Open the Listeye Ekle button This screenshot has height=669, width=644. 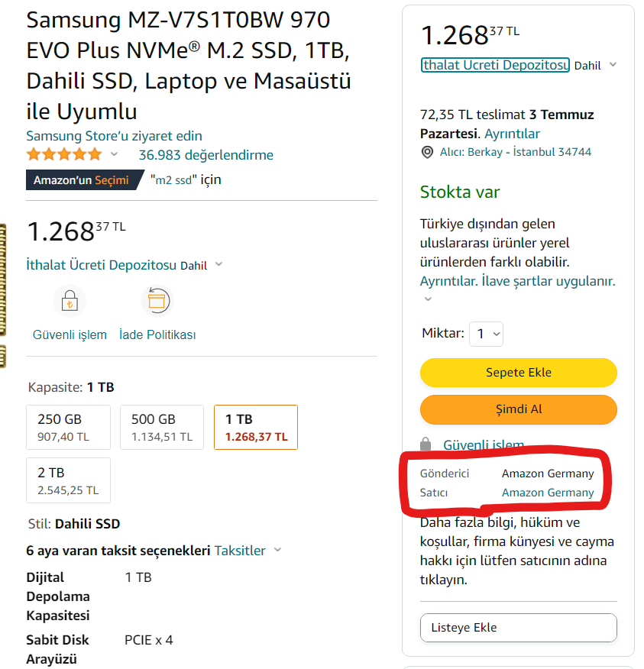pyautogui.click(x=518, y=628)
